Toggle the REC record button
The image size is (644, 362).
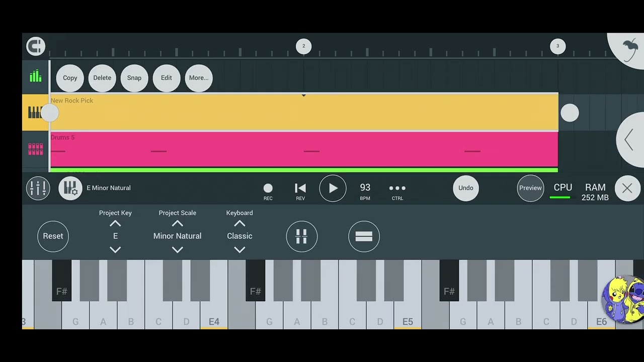268,191
